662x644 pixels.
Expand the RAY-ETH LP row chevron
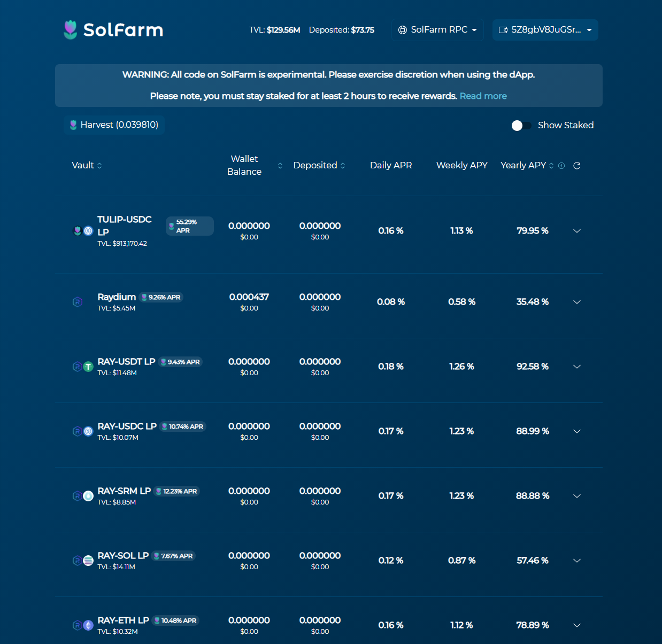pos(577,625)
